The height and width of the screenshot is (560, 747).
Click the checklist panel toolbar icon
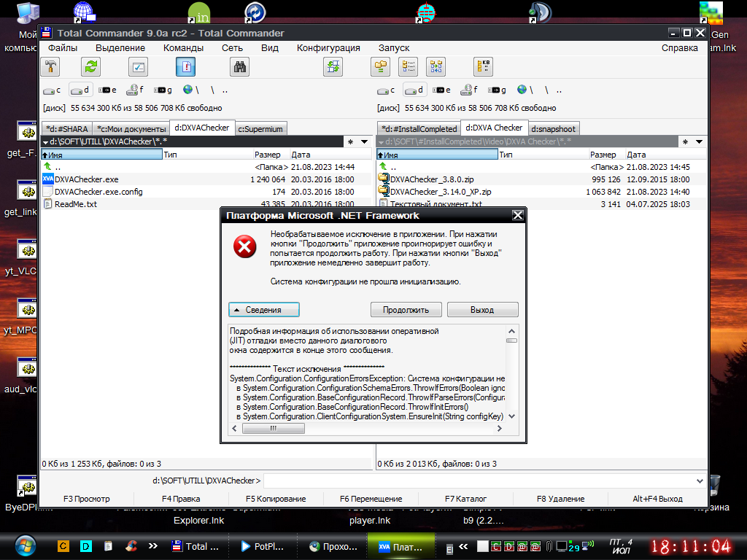[x=138, y=66]
